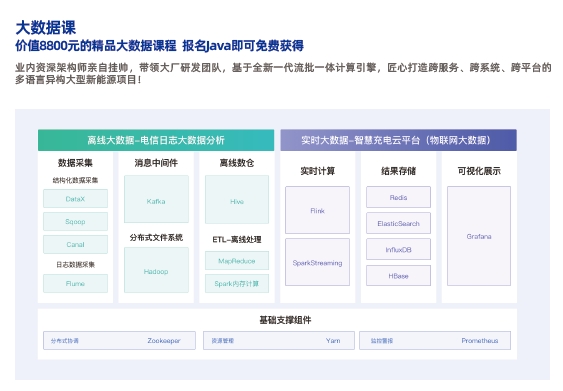
Task: Click the 分布式协调 label
Action: tap(65, 341)
